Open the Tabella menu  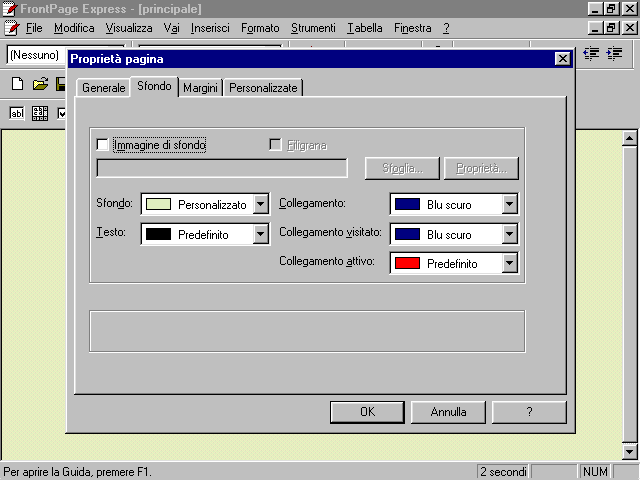click(x=365, y=28)
